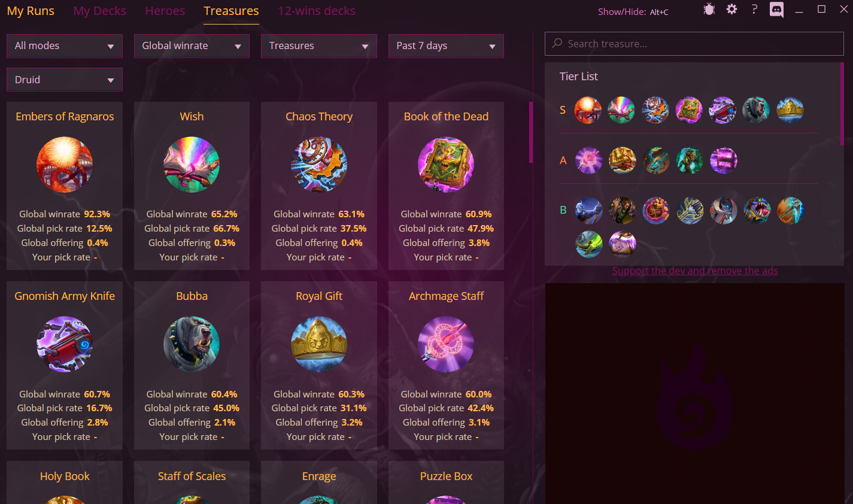Switch to the My Decks tab
853x504 pixels.
click(x=100, y=11)
